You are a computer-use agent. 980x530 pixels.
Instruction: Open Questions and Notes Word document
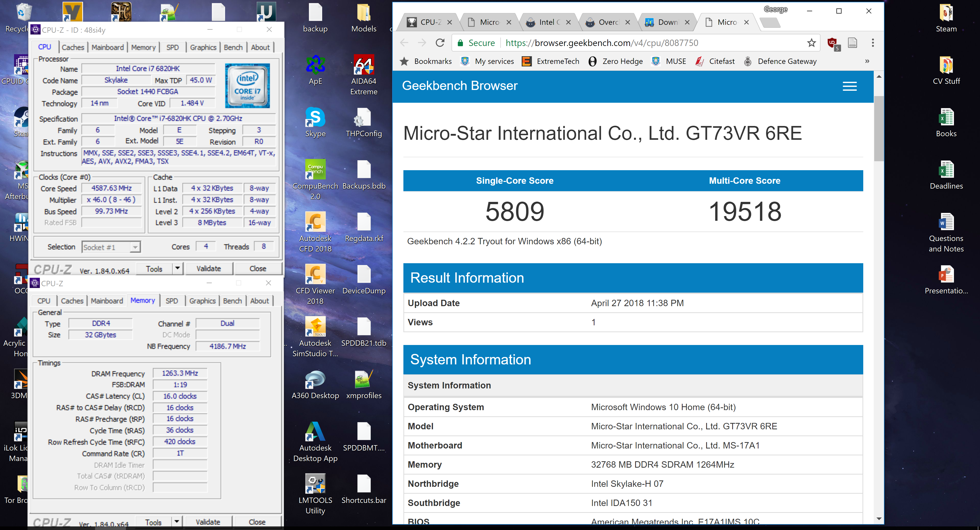pyautogui.click(x=946, y=233)
